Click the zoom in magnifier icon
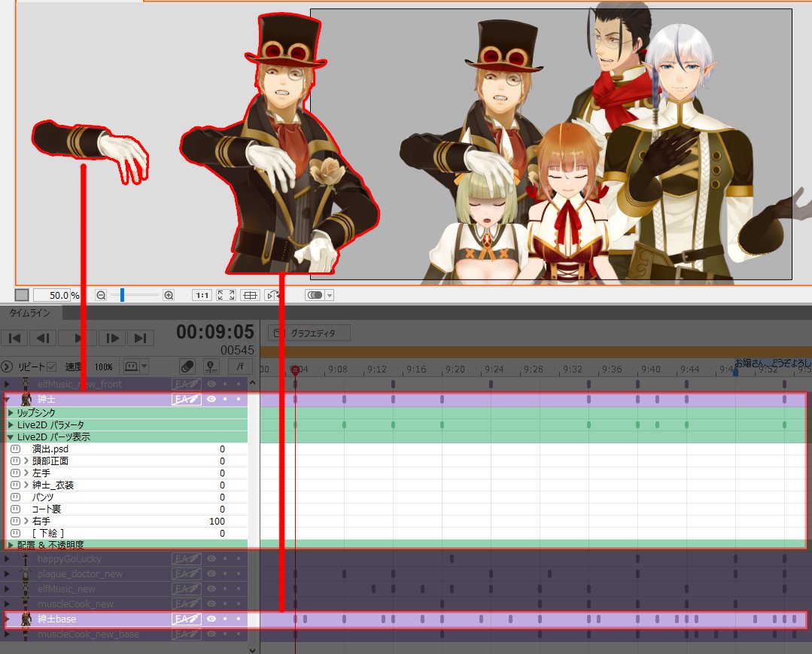The image size is (812, 654). pos(169,295)
